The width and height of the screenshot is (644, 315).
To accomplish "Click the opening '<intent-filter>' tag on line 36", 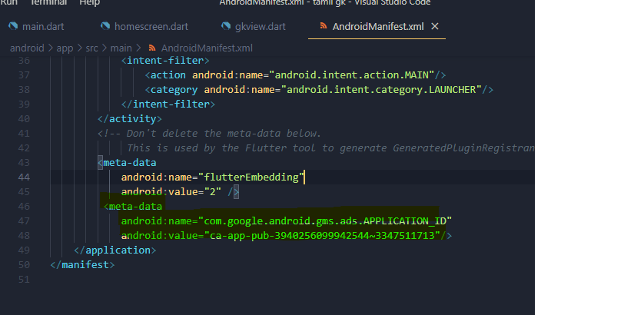I will pyautogui.click(x=165, y=61).
